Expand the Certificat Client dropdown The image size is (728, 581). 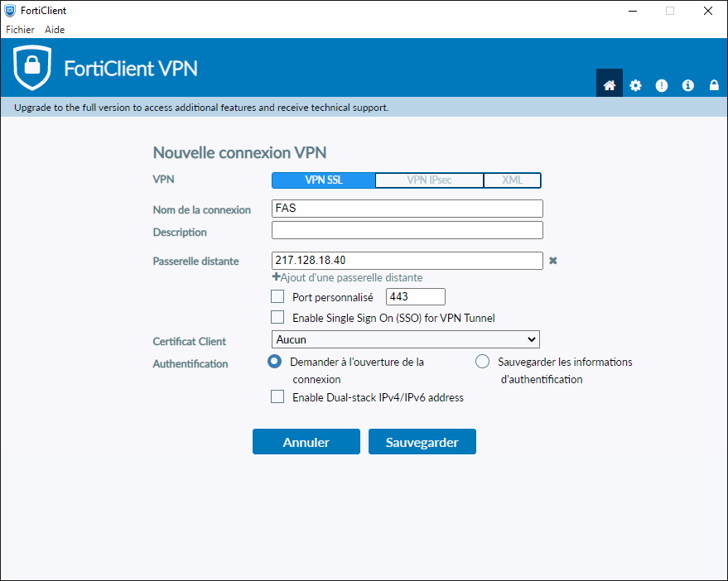click(x=405, y=339)
